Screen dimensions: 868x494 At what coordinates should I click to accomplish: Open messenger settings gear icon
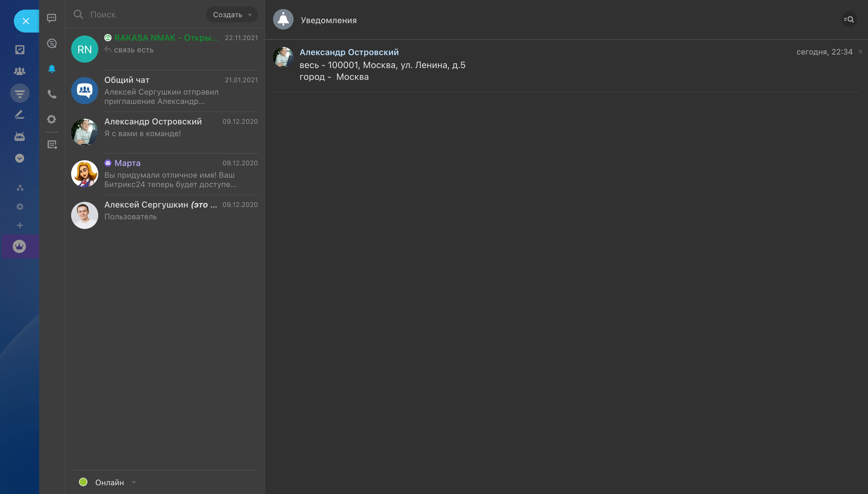[52, 119]
